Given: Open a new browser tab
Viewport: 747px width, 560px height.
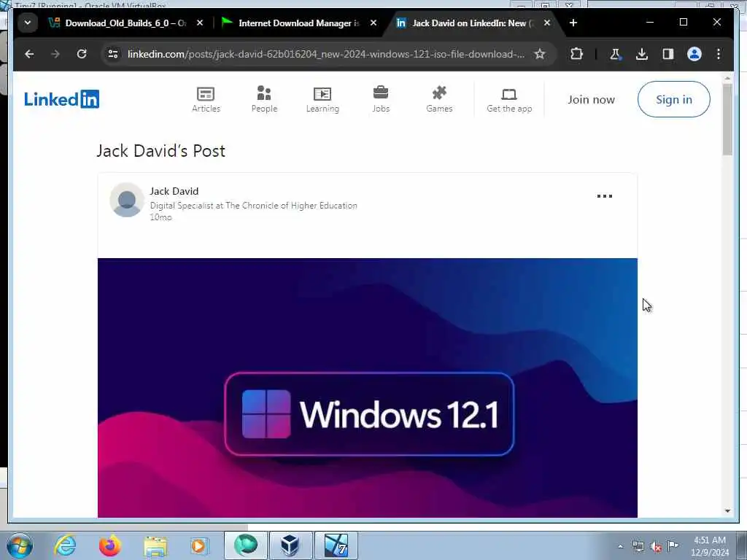Looking at the screenshot, I should tap(573, 23).
